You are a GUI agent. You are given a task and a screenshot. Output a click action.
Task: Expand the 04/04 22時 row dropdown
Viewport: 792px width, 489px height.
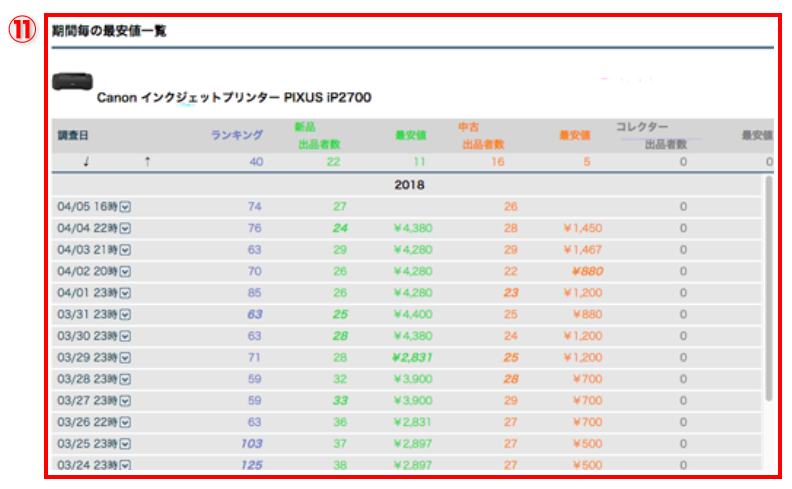click(x=125, y=229)
